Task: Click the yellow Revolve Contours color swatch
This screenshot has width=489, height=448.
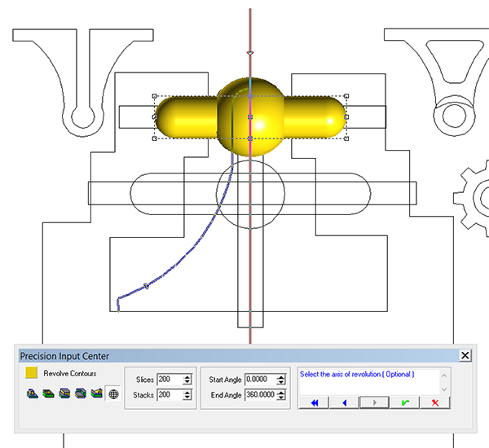Action: click(31, 372)
